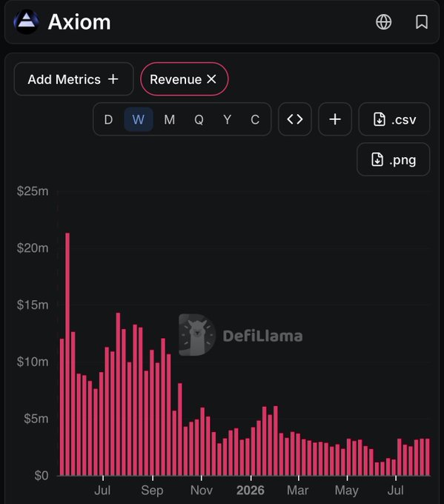The width and height of the screenshot is (444, 504).
Task: Click the $5m axis label
Action: [36, 419]
